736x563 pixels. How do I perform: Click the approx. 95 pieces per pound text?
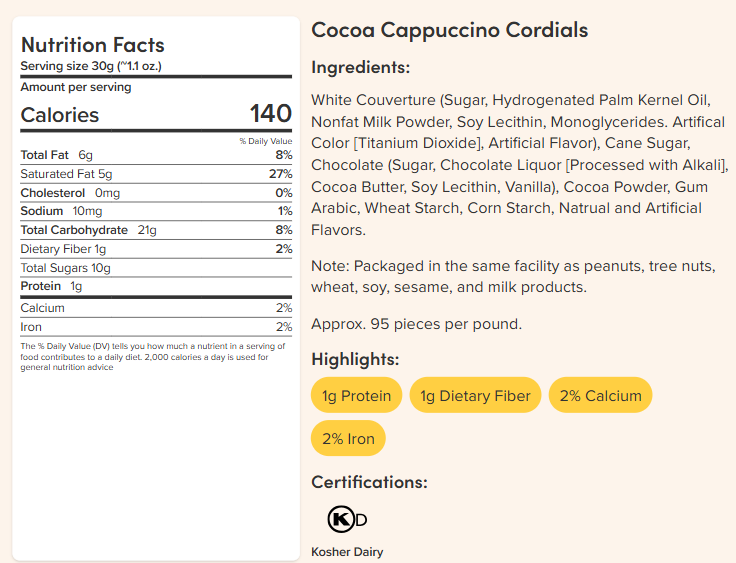(416, 324)
